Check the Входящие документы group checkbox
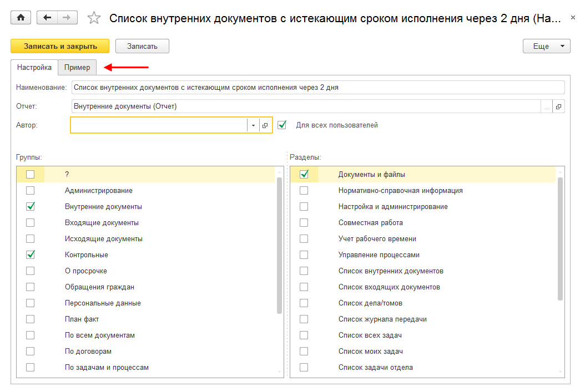Image resolution: width=585 pixels, height=392 pixels. [x=31, y=223]
